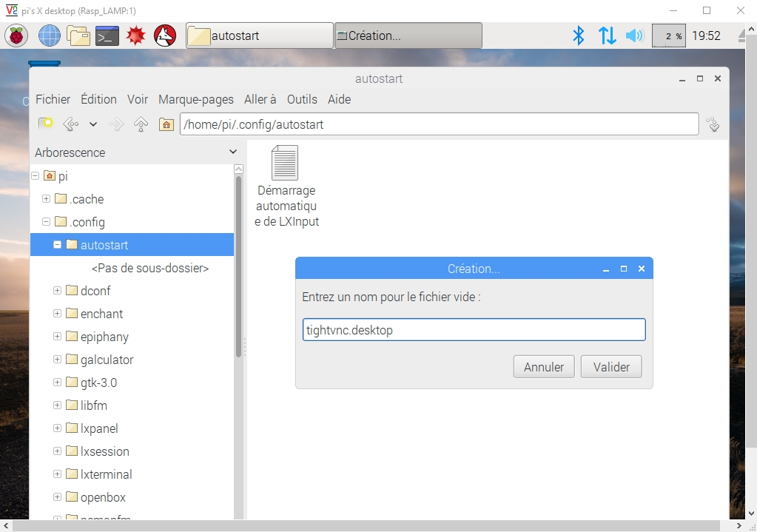Go to parent folder up arrow
Viewport: 757px width, 532px height.
click(x=141, y=124)
